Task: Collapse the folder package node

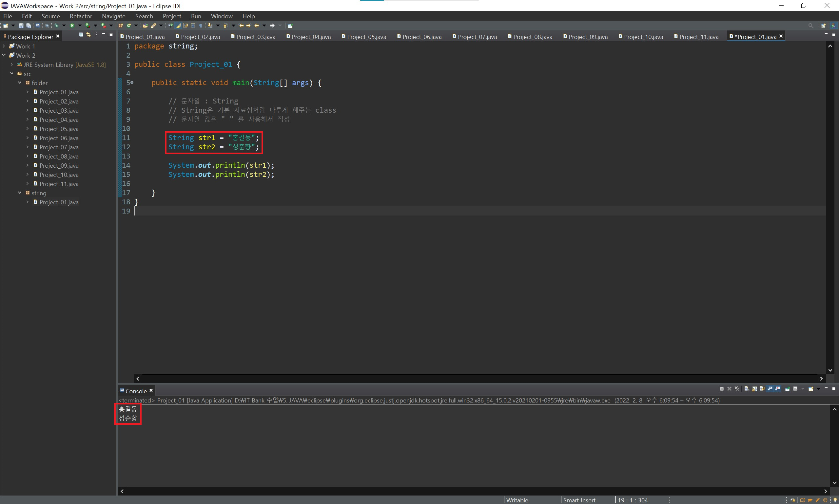Action: 20,83
